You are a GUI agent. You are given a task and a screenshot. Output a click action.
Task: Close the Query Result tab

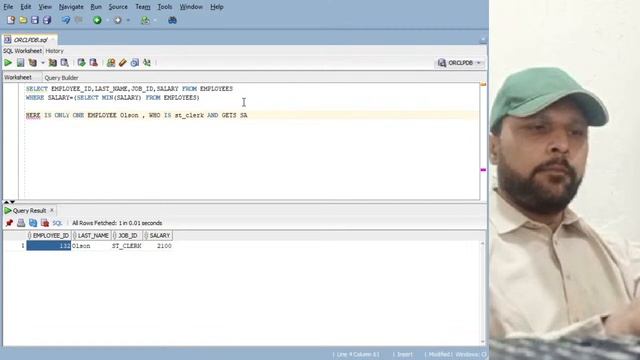(x=52, y=210)
